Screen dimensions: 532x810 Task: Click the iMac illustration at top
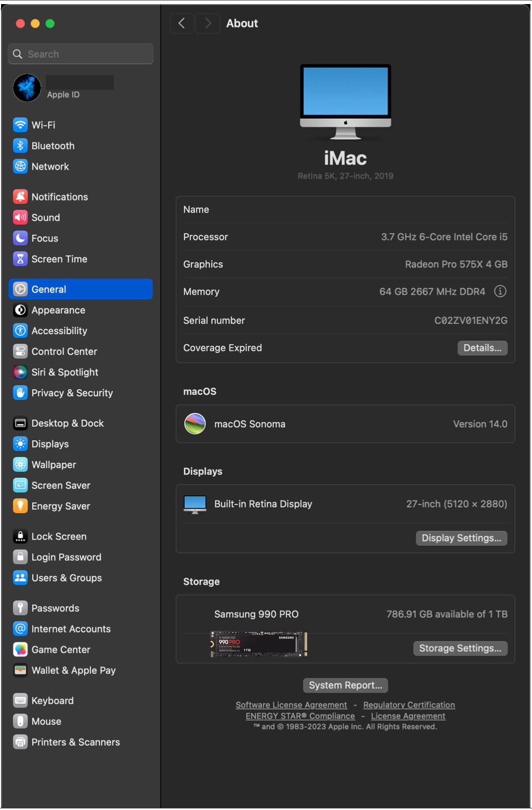click(x=345, y=102)
